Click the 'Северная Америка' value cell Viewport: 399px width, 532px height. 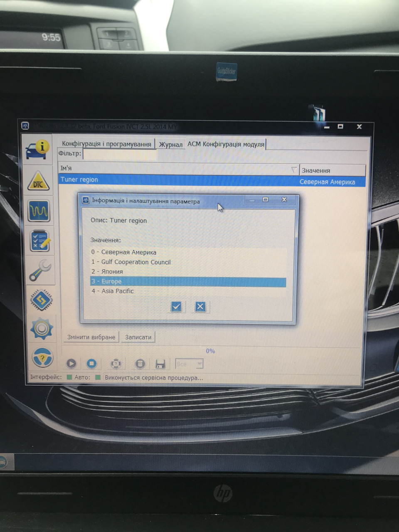(328, 182)
